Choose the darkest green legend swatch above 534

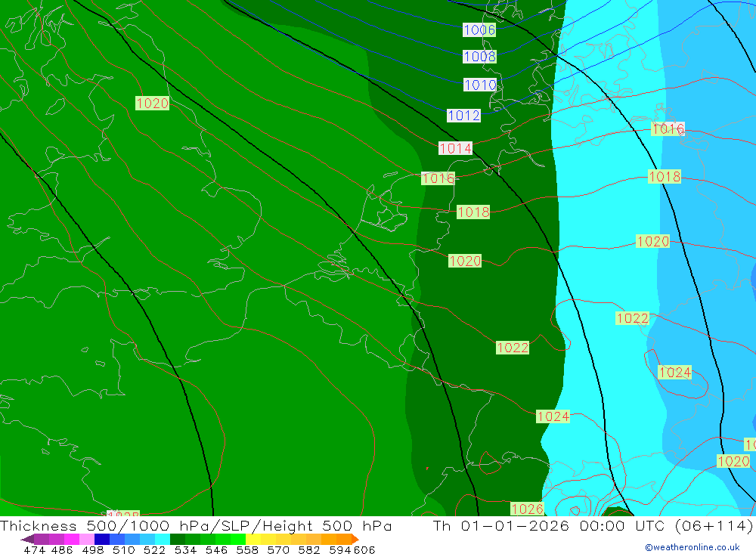pyautogui.click(x=178, y=539)
